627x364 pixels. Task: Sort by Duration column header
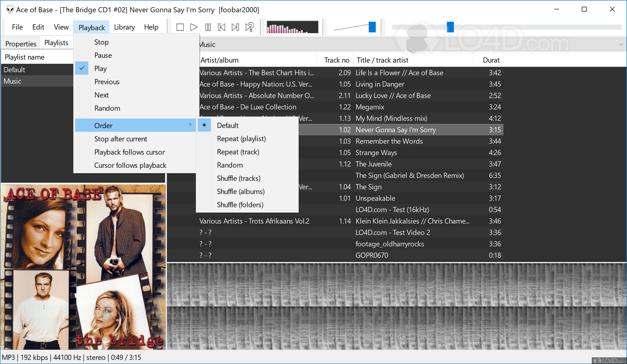point(488,60)
